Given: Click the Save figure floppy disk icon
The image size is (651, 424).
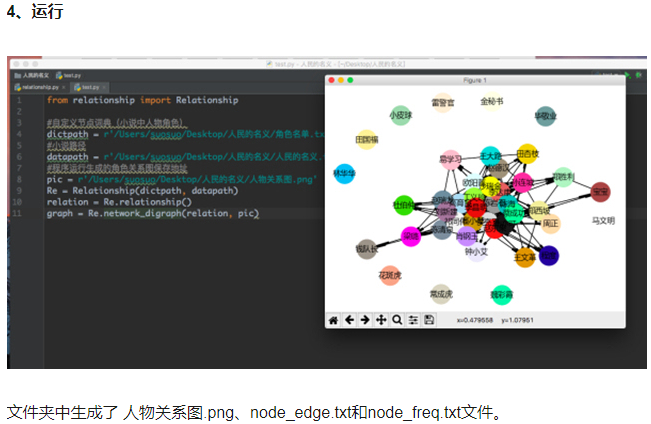Looking at the screenshot, I should pyautogui.click(x=429, y=320).
